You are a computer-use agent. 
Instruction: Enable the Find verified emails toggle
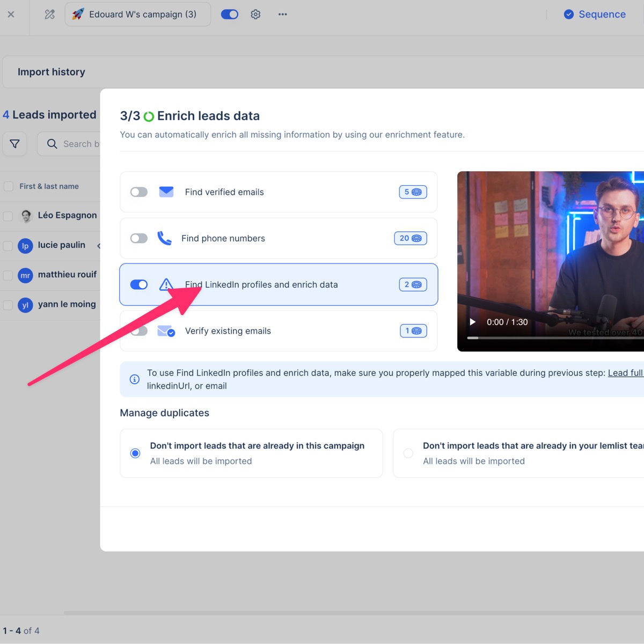click(x=138, y=192)
